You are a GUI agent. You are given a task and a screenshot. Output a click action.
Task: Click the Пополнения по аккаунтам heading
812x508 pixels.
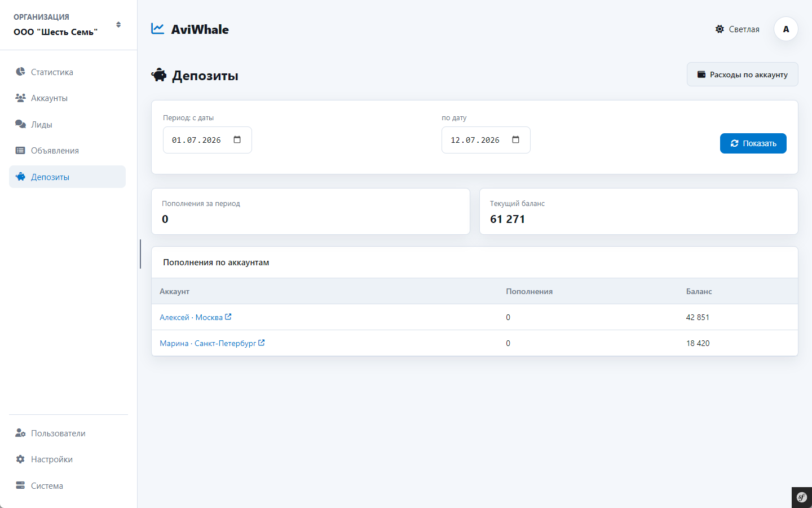pyautogui.click(x=216, y=262)
